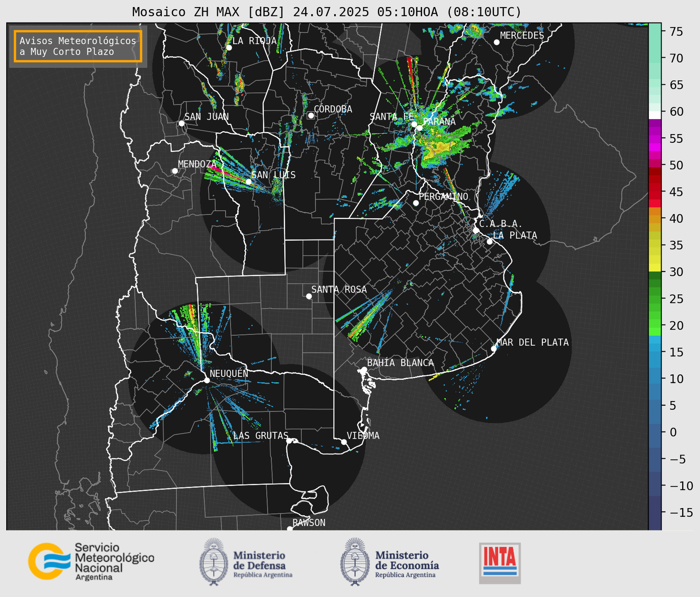
Task: Click the Mar del Plata marker dot
Action: [x=494, y=349]
